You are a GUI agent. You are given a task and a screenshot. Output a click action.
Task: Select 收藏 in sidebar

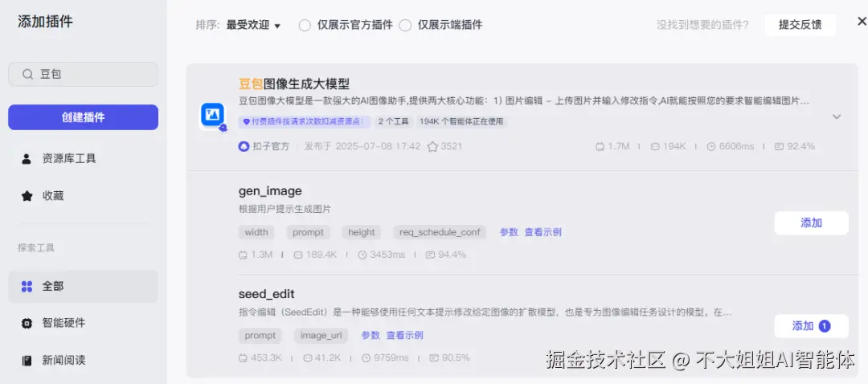[83, 196]
